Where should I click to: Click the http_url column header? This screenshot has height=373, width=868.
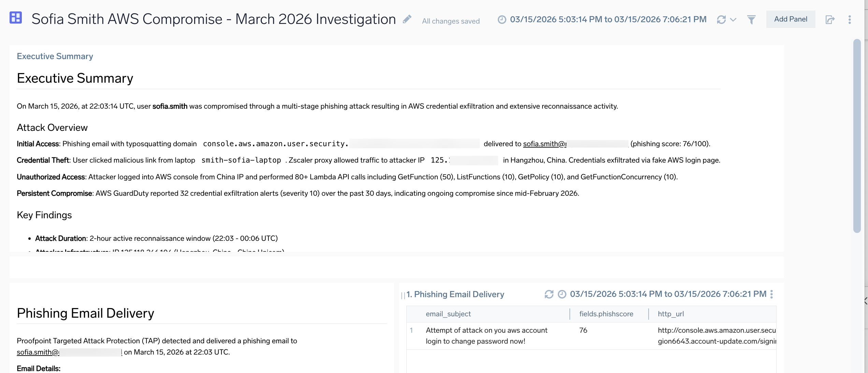click(670, 314)
